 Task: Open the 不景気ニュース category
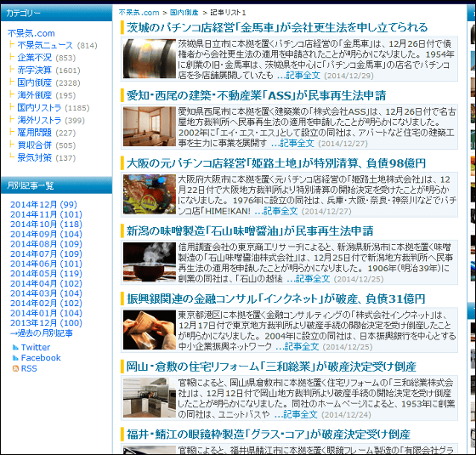[45, 45]
